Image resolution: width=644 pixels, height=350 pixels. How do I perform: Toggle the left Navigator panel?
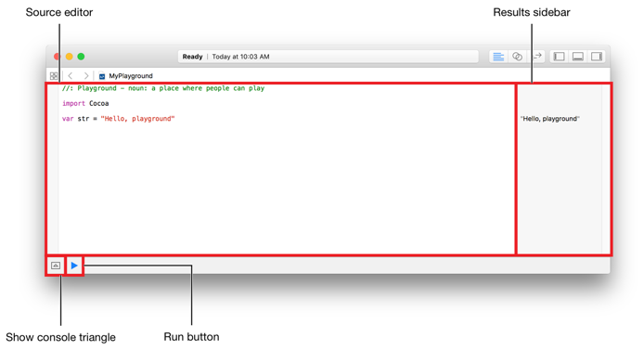point(559,57)
